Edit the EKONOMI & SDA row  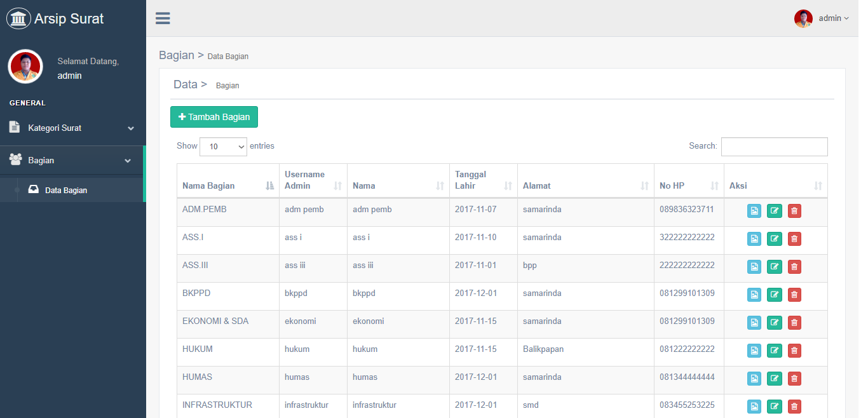point(774,323)
